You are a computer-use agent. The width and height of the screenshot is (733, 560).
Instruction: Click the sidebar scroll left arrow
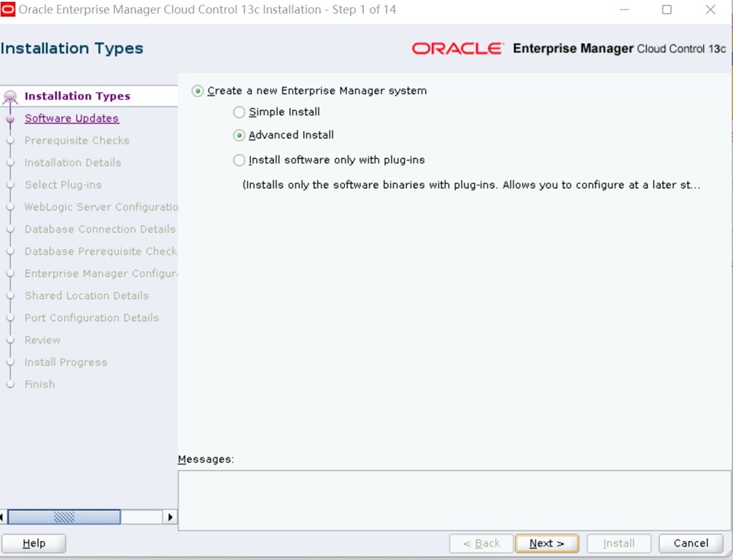(3, 517)
